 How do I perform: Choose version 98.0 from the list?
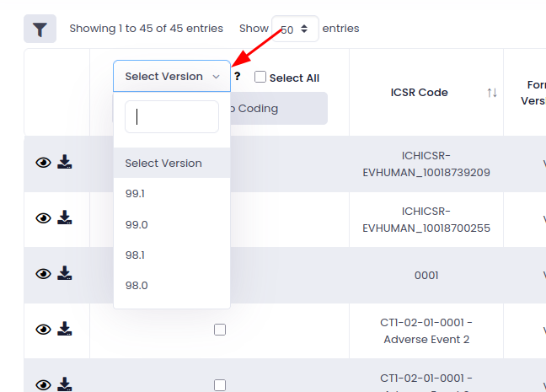click(x=136, y=285)
